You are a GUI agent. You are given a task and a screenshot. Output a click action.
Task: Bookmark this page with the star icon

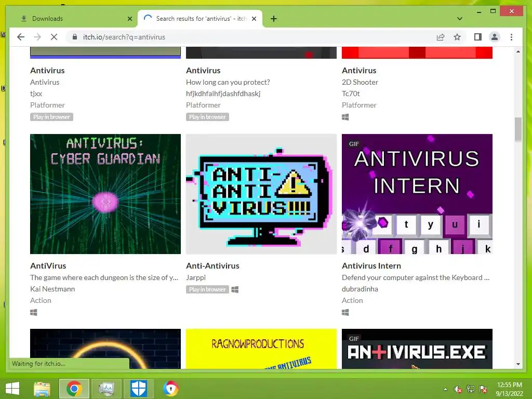click(x=457, y=37)
